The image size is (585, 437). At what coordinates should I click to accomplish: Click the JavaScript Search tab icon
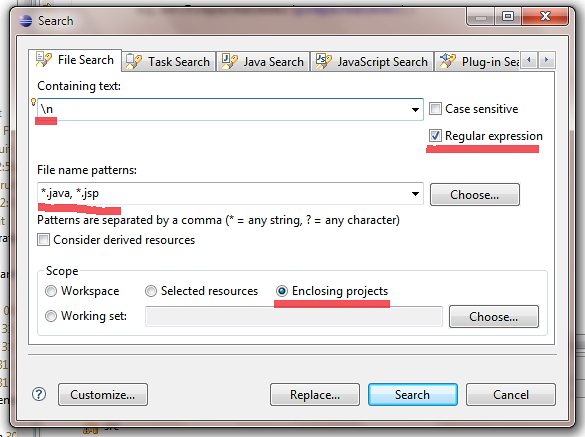click(x=323, y=61)
